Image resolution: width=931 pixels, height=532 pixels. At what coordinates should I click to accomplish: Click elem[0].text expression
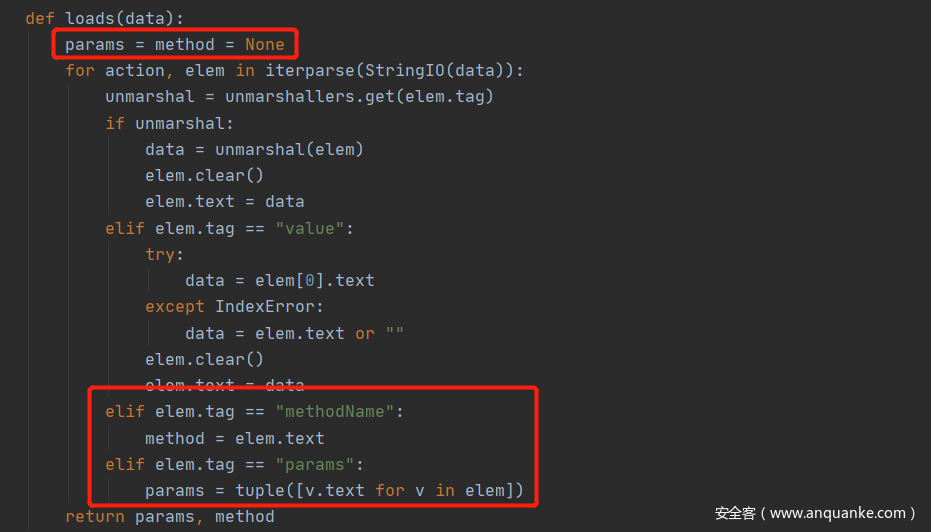click(315, 281)
